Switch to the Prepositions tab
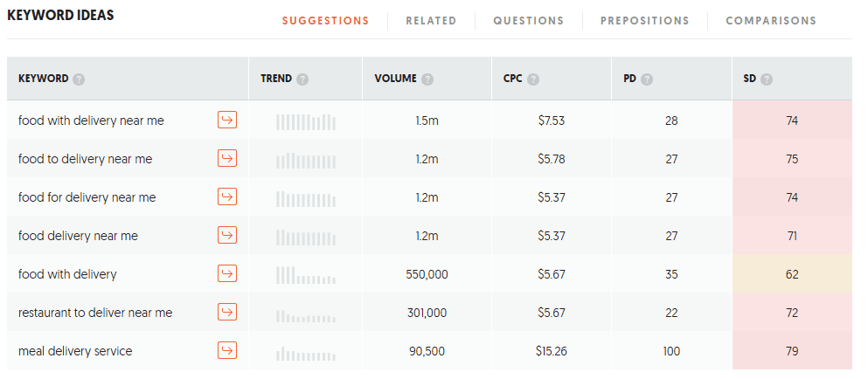 [x=645, y=21]
